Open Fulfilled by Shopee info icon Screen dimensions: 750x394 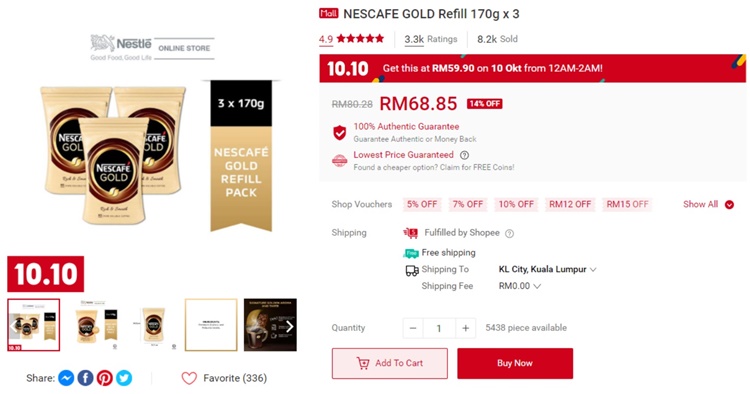click(x=509, y=233)
